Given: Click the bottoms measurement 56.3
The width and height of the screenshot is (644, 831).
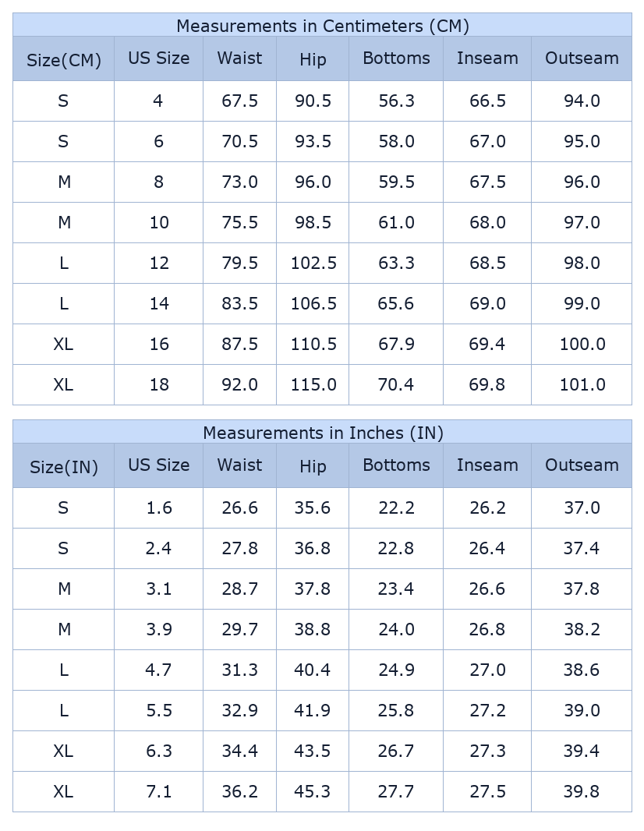Looking at the screenshot, I should pyautogui.click(x=396, y=101).
